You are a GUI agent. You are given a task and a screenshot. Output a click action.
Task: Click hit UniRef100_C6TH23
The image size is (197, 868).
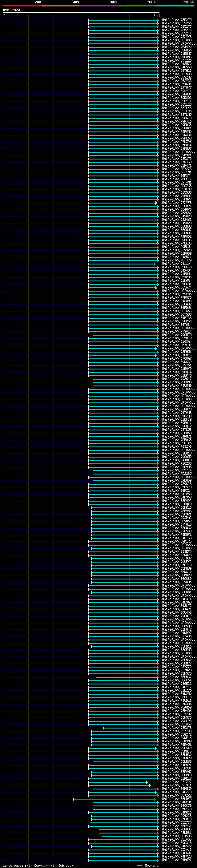(x=176, y=71)
